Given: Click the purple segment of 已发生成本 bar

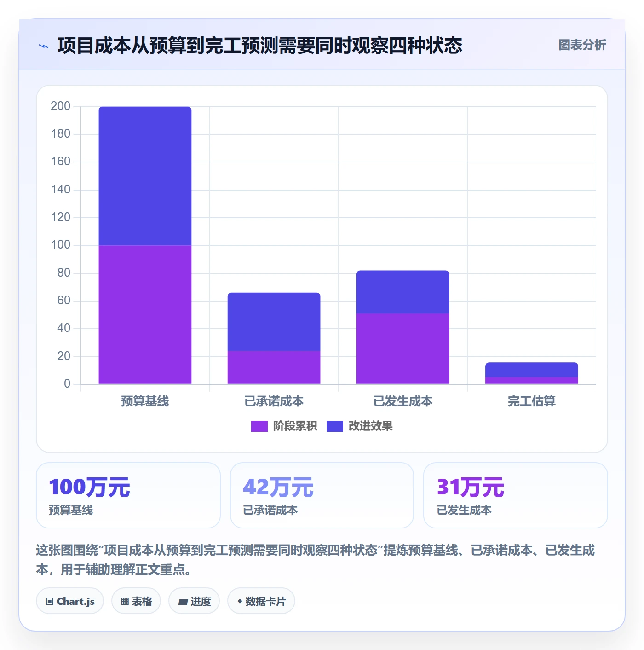Looking at the screenshot, I should point(402,348).
